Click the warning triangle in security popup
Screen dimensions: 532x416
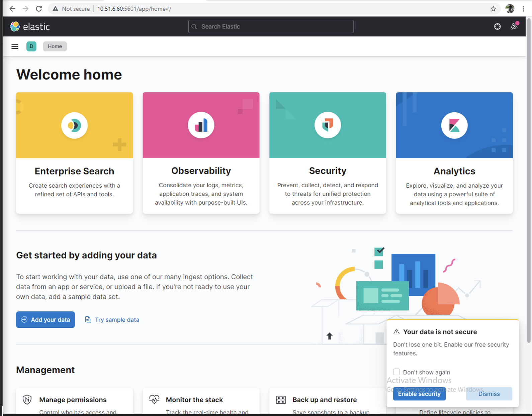[396, 332]
